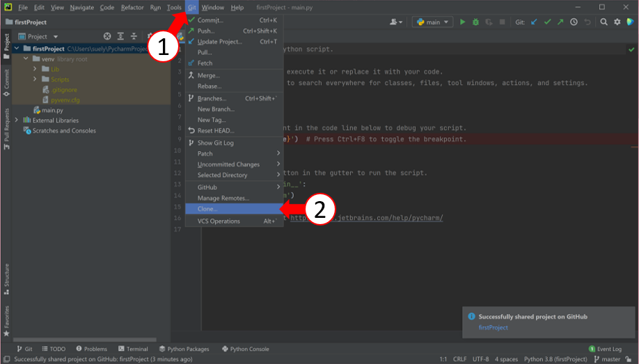Open the Structure sidebar tab
The height and width of the screenshot is (364, 639).
6,279
